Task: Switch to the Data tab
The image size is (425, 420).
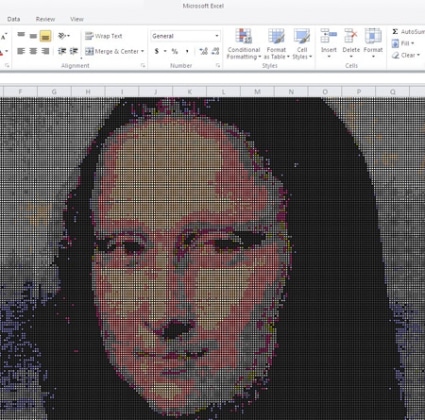Action: (x=14, y=19)
